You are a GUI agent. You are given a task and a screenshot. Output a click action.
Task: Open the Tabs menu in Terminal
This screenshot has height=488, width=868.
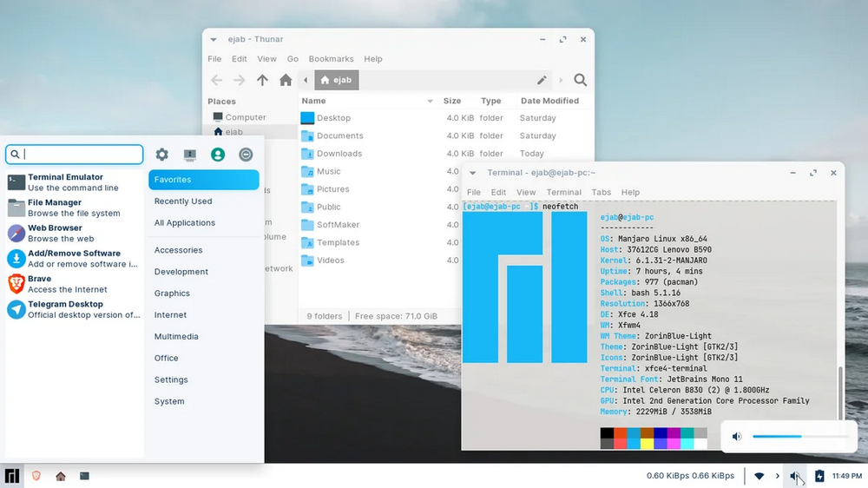[601, 192]
